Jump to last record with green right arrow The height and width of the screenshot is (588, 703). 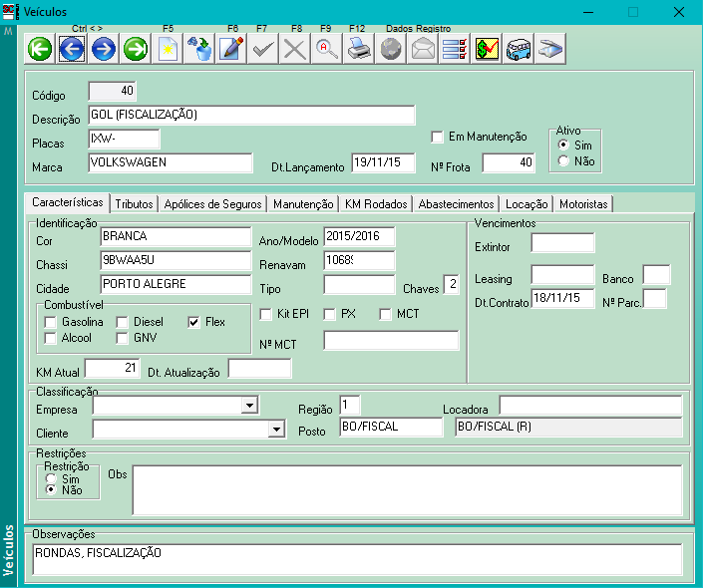[x=136, y=48]
